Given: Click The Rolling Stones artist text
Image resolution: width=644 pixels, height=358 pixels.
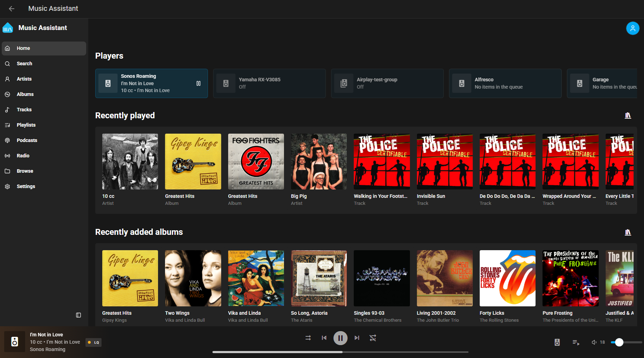Looking at the screenshot, I should point(499,320).
